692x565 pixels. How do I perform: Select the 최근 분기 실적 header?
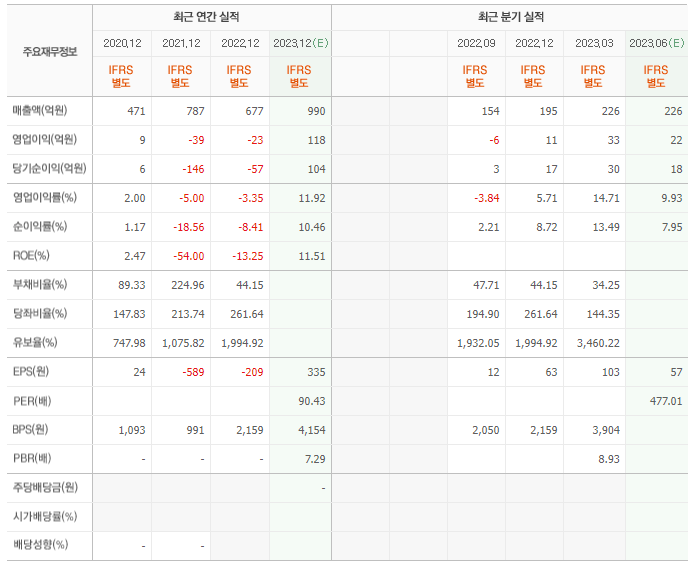click(x=511, y=17)
